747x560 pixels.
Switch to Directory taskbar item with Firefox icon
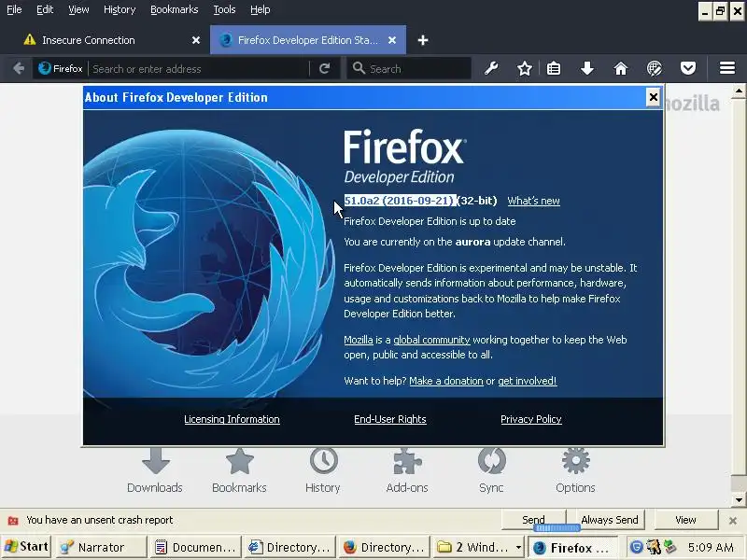pyautogui.click(x=384, y=547)
